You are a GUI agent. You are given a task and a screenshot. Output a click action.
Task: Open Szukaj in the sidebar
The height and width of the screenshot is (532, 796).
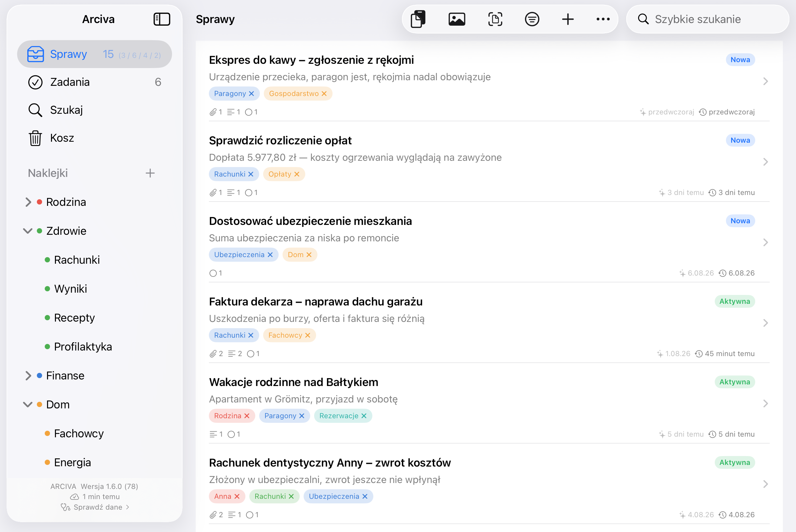(94, 110)
